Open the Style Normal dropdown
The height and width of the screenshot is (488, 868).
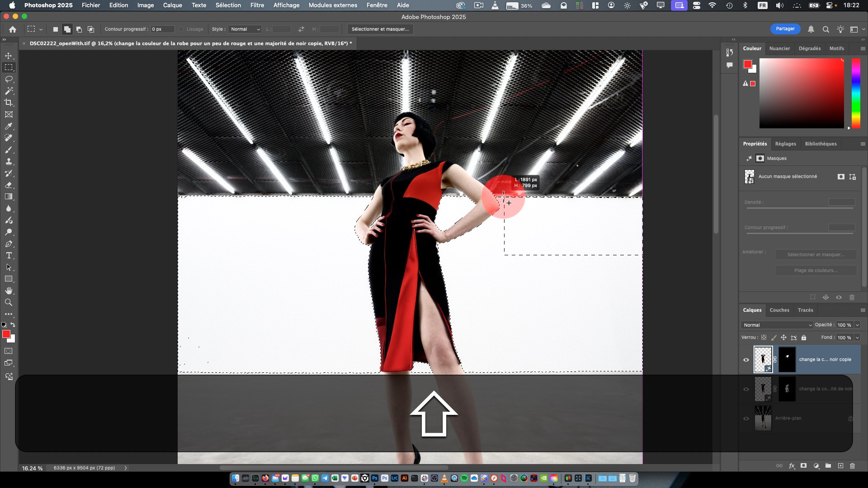pos(245,29)
